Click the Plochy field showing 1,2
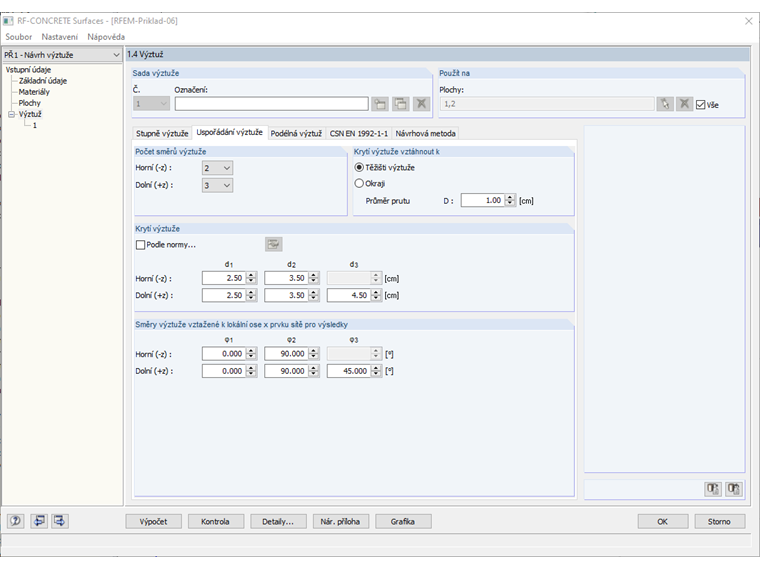760x570 pixels. 547,104
